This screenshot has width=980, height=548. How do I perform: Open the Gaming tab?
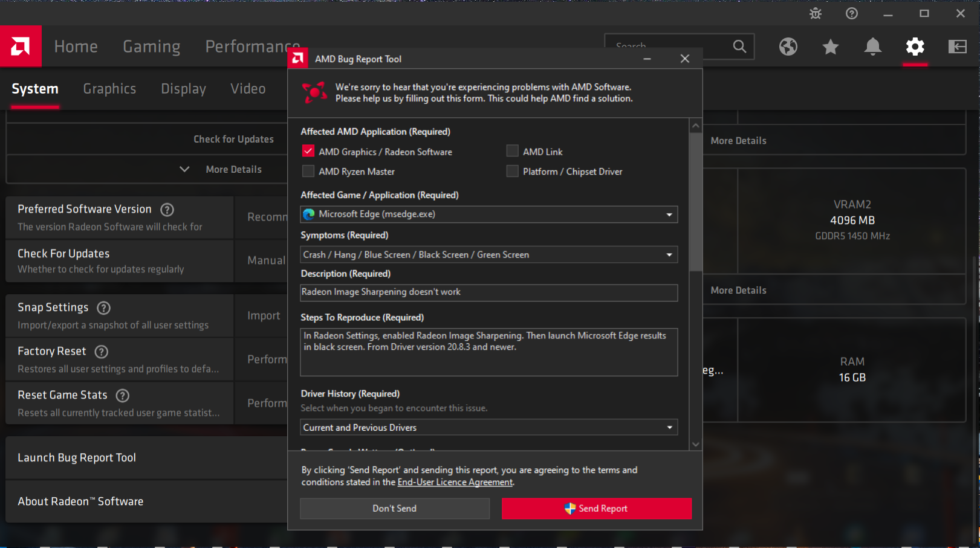(x=152, y=47)
